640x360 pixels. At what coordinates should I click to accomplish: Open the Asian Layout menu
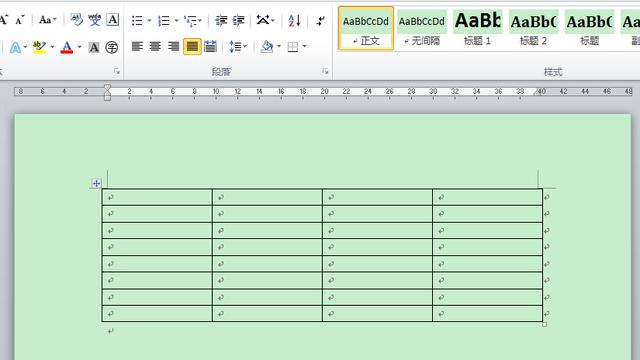[265, 20]
